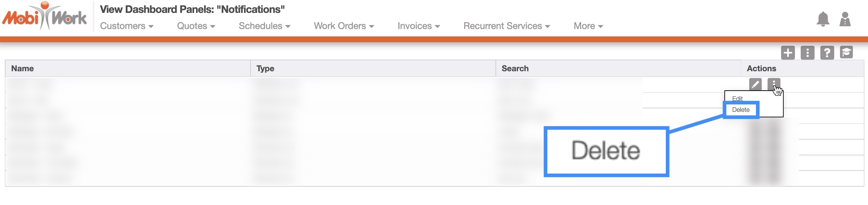Open the Quotes dropdown
This screenshot has height=205, width=868.
(196, 26)
